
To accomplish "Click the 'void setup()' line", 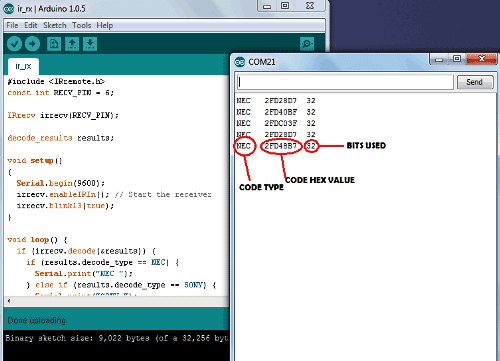I will tap(35, 161).
